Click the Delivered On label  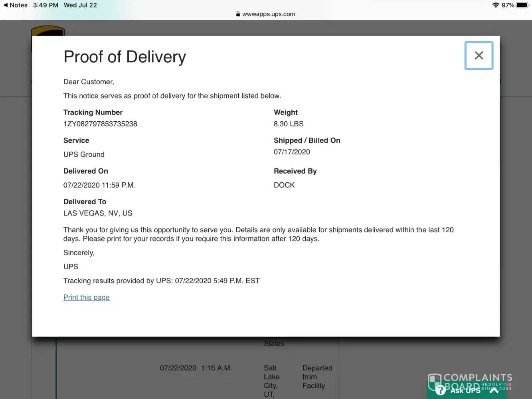86,171
